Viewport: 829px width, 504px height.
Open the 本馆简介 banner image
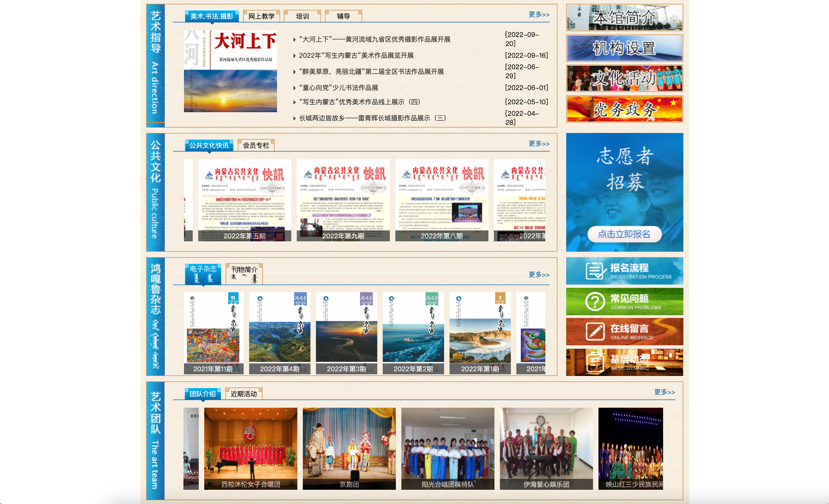[x=624, y=18]
